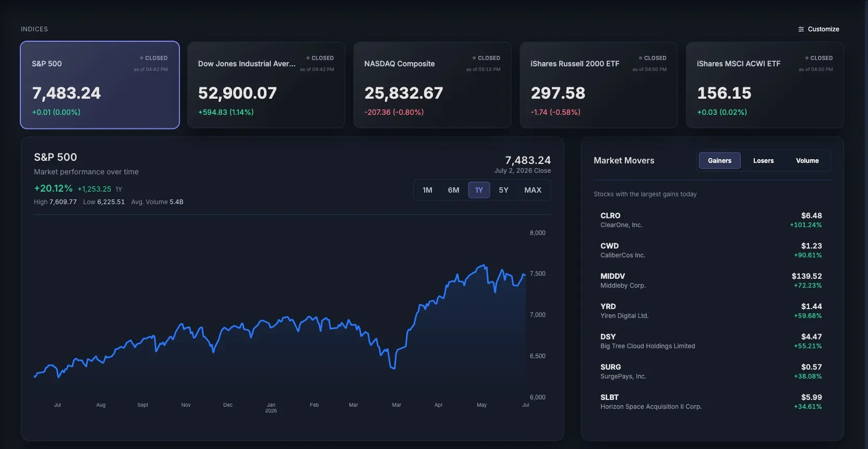Click the +34.61% gain for SLBT
868x449 pixels.
807,407
